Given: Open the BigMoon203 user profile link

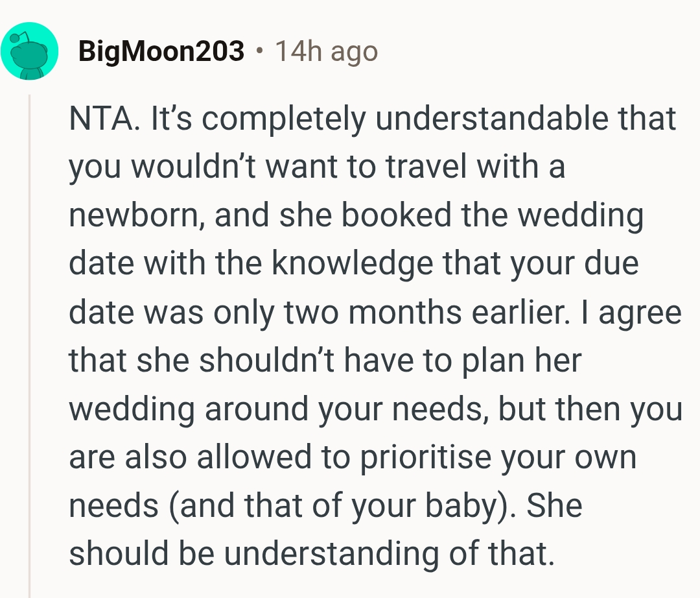Looking at the screenshot, I should 161,51.
